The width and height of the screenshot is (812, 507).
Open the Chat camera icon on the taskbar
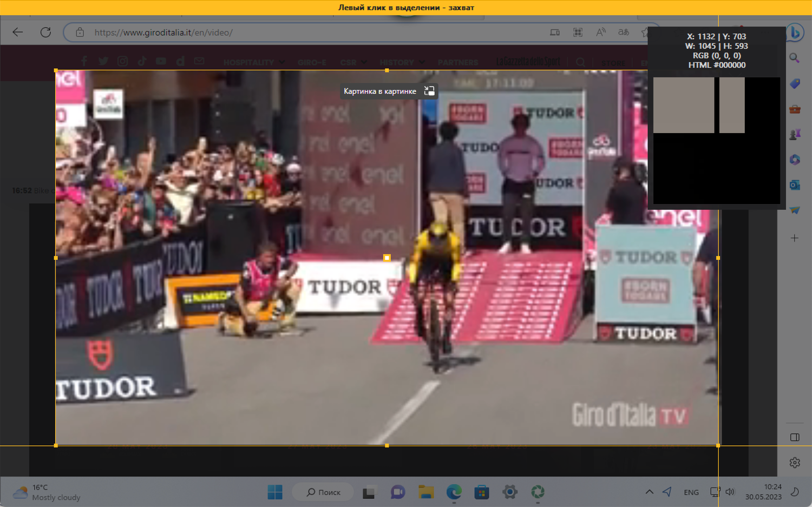[398, 492]
